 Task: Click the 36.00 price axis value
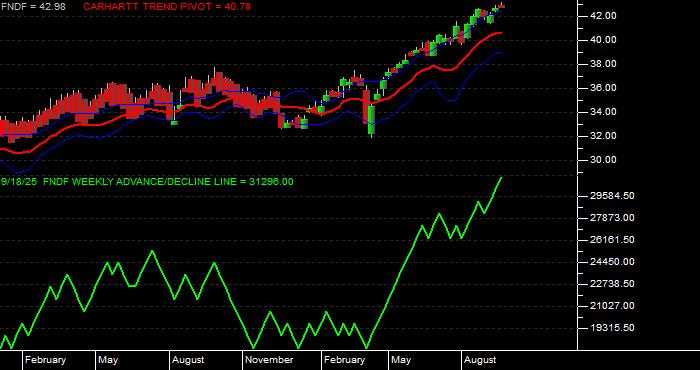pyautogui.click(x=603, y=88)
